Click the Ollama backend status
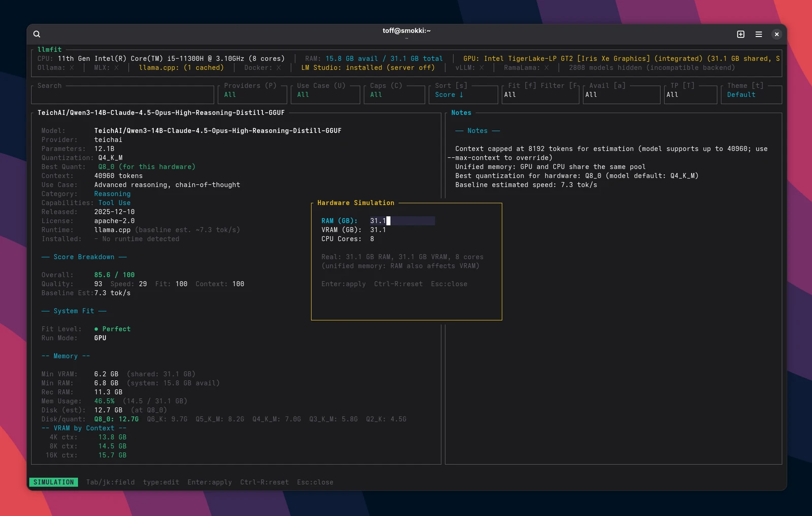The width and height of the screenshot is (812, 516). point(55,67)
